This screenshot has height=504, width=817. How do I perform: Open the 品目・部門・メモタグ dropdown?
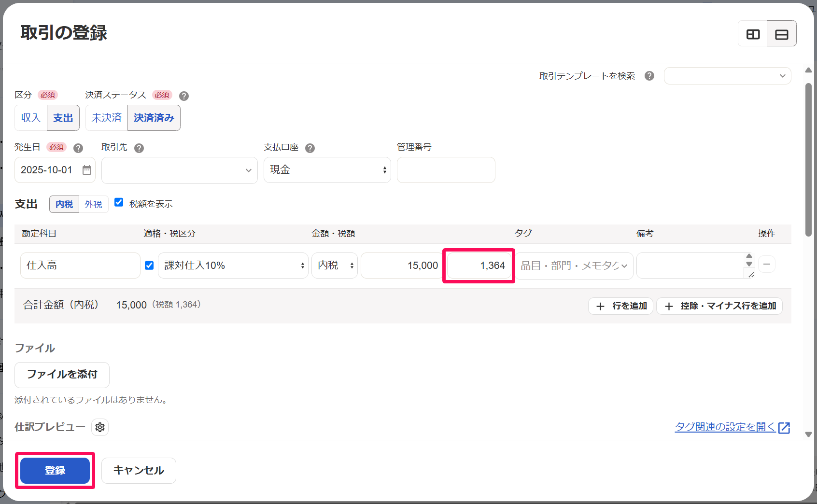pos(574,266)
